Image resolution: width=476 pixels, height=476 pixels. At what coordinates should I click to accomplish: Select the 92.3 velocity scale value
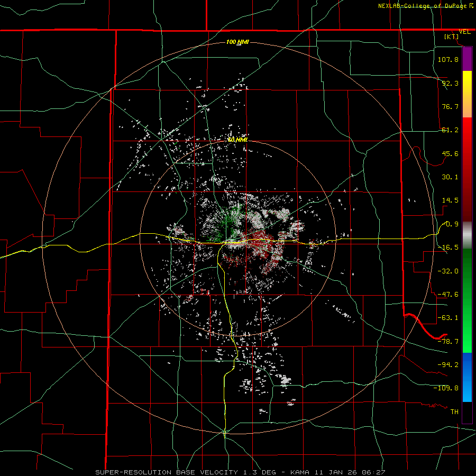click(450, 83)
